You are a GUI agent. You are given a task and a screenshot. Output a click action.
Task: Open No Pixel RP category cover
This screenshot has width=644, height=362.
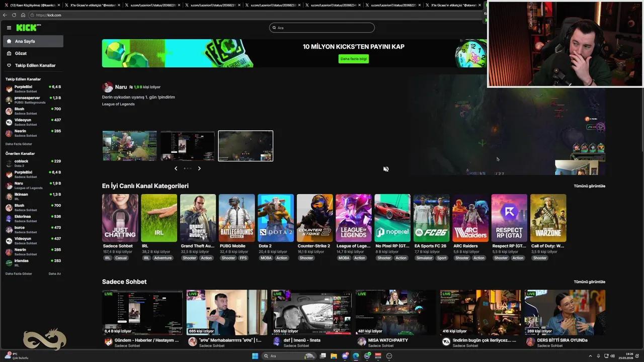[392, 218]
